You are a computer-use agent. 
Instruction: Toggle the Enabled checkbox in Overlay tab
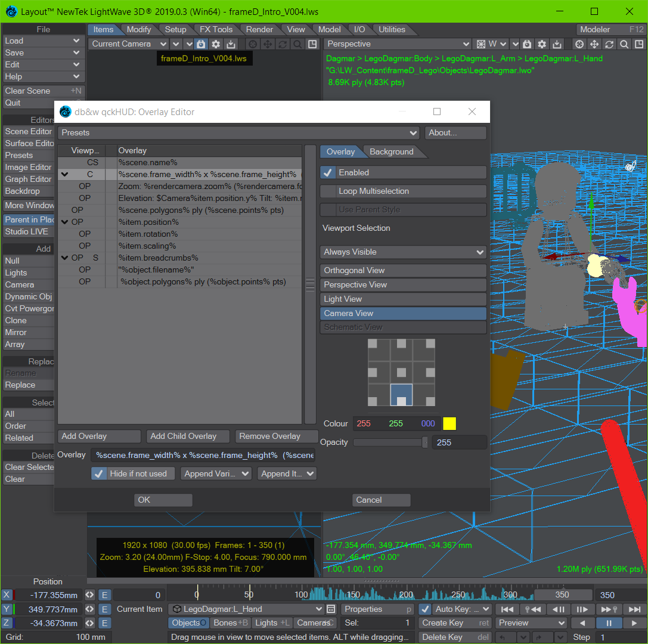[328, 173]
